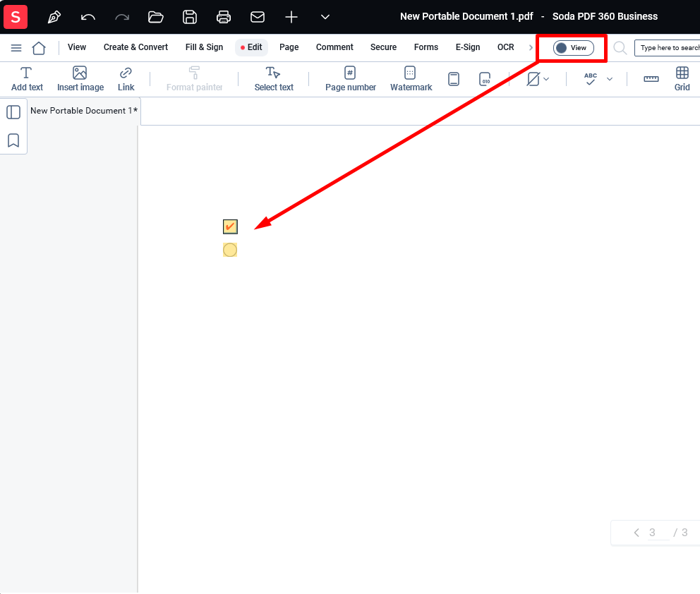Choose the Insert image tool

(x=80, y=79)
